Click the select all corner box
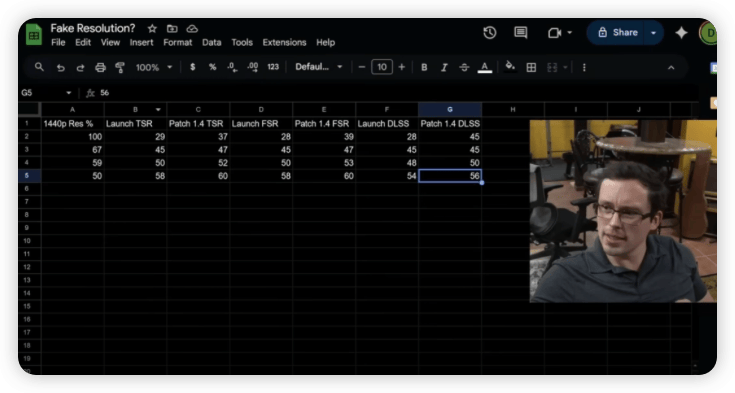This screenshot has height=393, width=735. click(30, 109)
